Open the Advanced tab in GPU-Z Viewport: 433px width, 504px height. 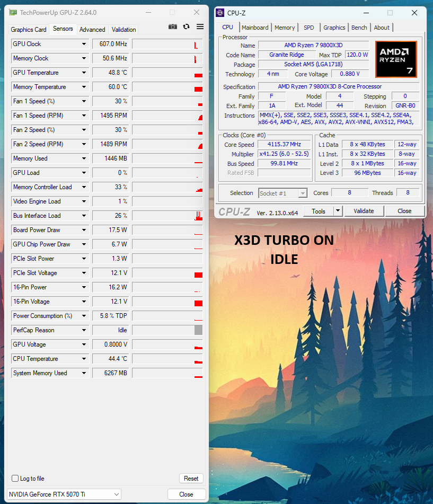click(x=92, y=30)
